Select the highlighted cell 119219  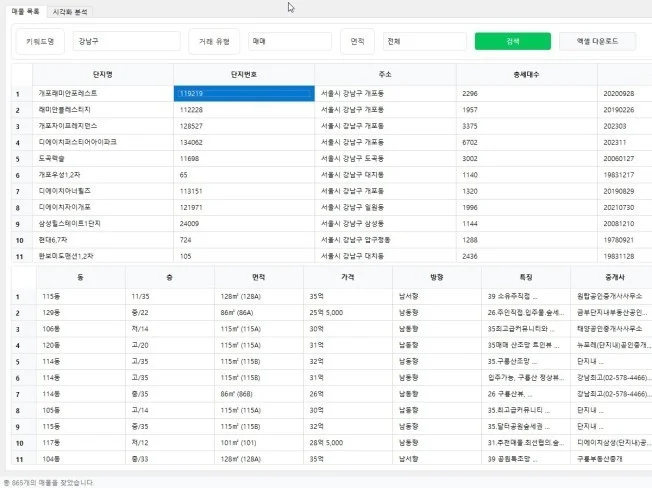point(244,94)
